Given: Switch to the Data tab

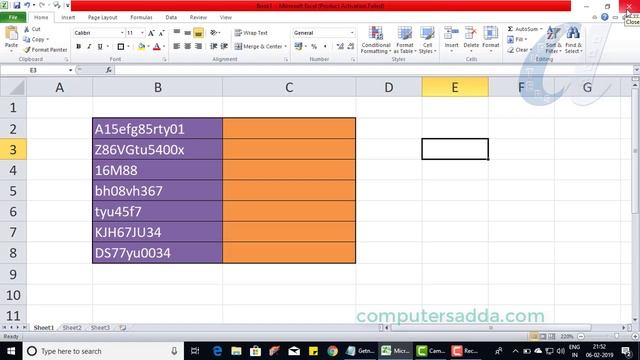Looking at the screenshot, I should click(171, 17).
